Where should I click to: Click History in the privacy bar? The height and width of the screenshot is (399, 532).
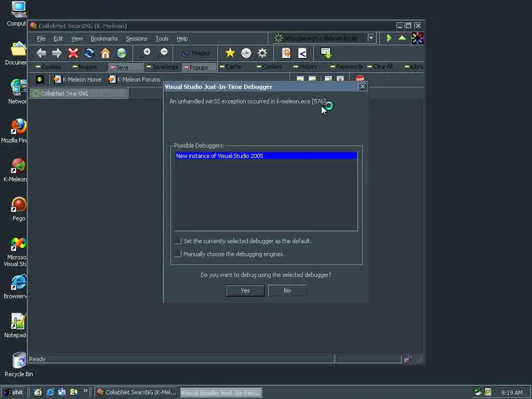pyautogui.click(x=305, y=66)
